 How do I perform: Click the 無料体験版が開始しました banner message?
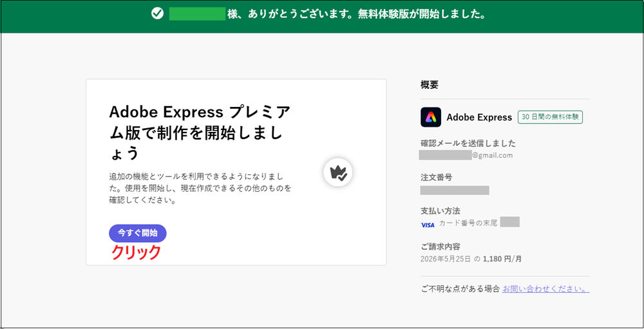pos(422,14)
